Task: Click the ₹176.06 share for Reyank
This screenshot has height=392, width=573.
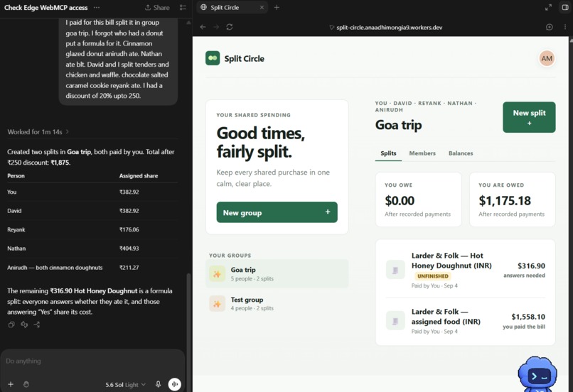Action: [129, 229]
